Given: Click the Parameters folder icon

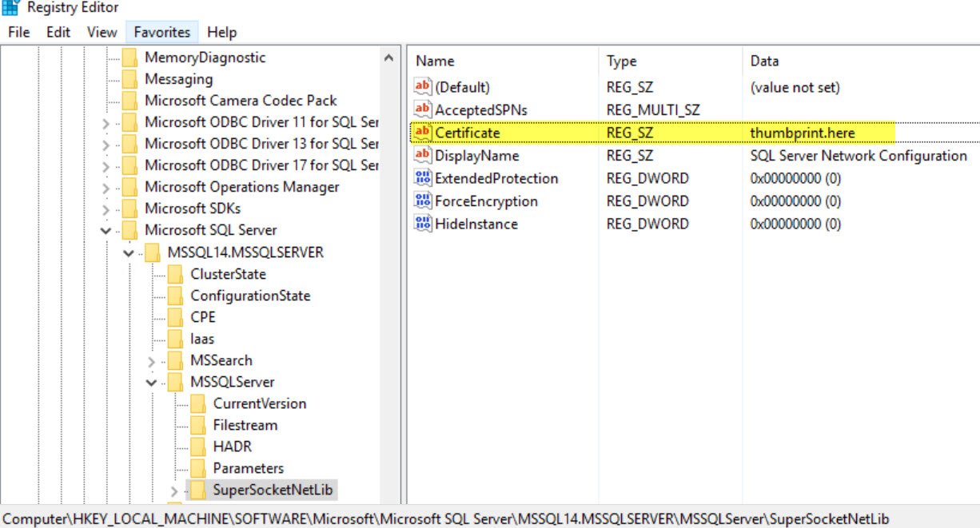Looking at the screenshot, I should coord(198,468).
